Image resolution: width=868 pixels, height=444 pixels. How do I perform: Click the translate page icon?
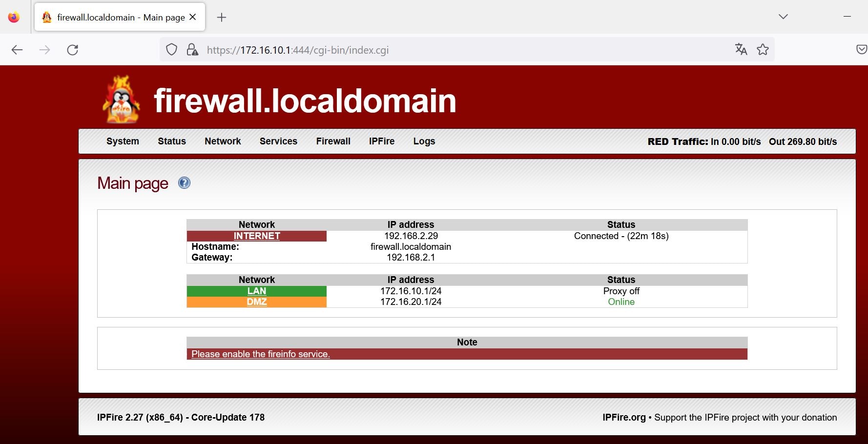coord(741,49)
